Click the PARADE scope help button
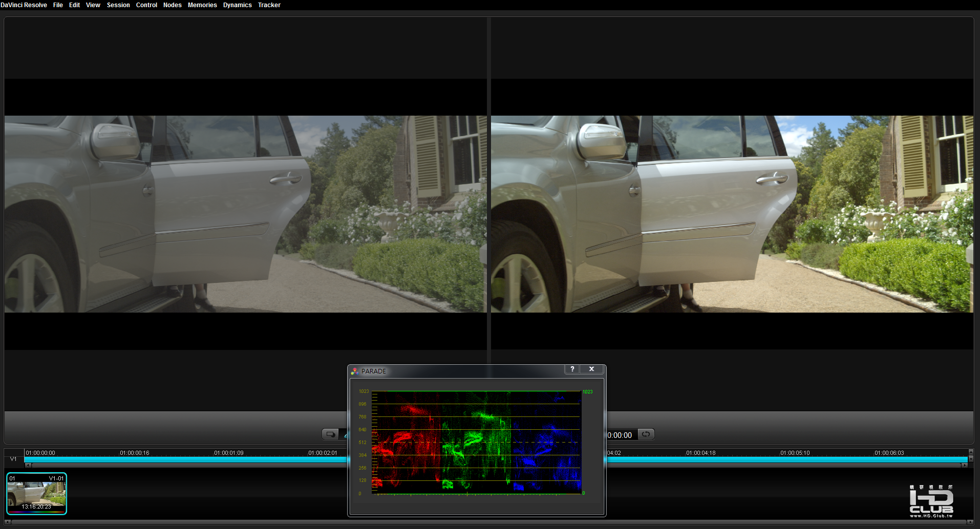 (572, 369)
